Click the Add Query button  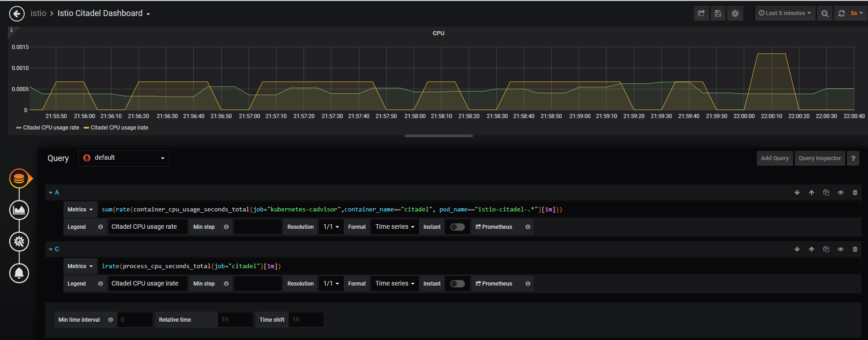tap(775, 158)
